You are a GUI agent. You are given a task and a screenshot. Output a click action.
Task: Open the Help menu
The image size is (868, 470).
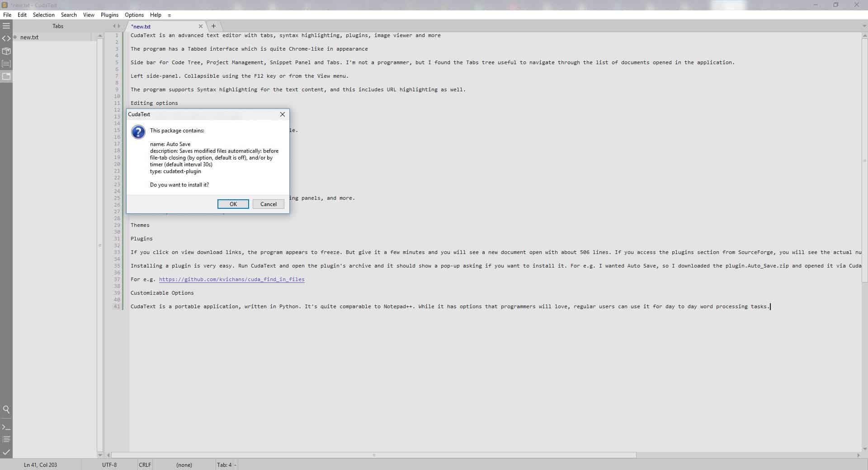click(x=156, y=15)
